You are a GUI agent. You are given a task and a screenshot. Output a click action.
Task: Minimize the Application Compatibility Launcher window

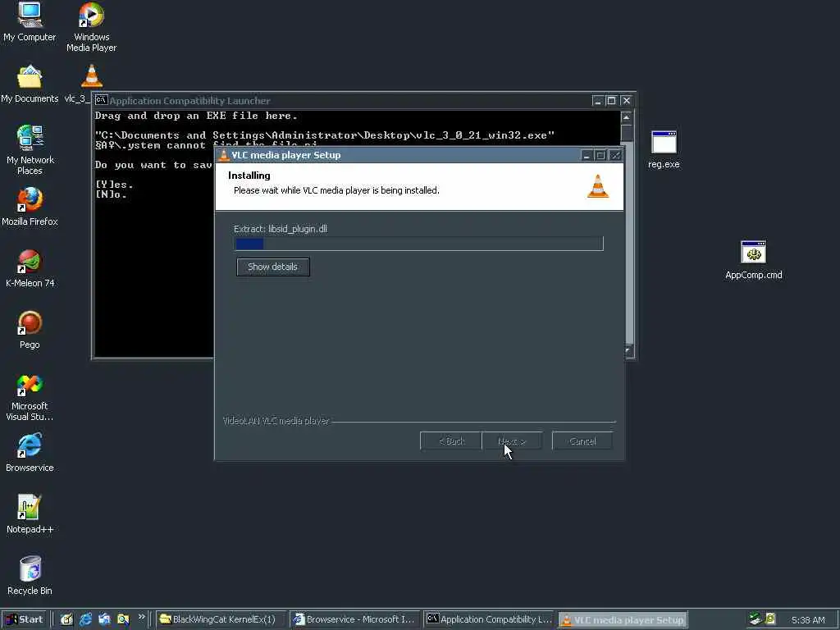click(598, 101)
